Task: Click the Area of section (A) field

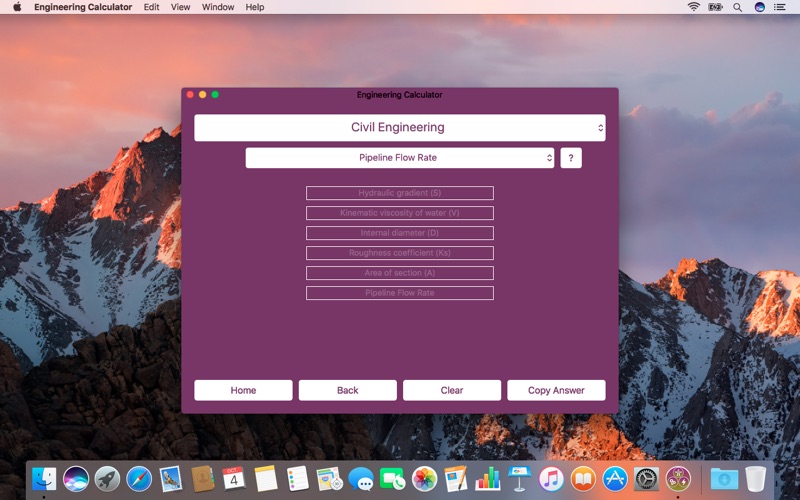Action: 399,273
